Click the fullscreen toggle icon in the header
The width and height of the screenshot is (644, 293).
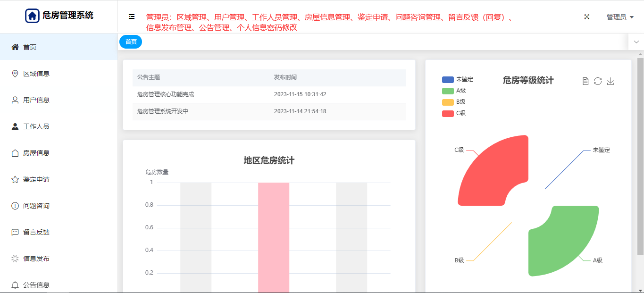tap(587, 17)
